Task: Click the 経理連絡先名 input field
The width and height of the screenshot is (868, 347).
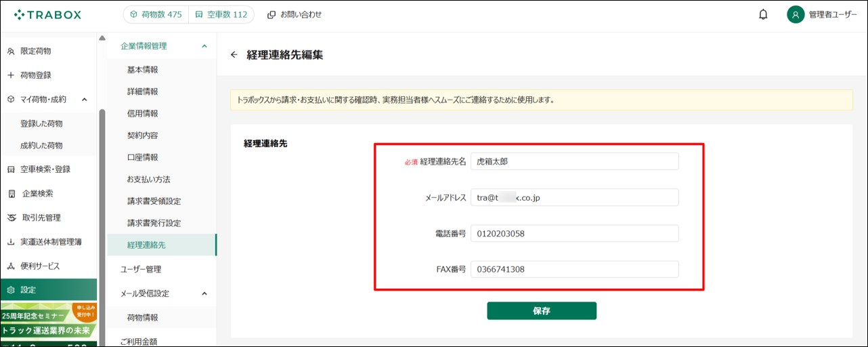Action: coord(574,161)
